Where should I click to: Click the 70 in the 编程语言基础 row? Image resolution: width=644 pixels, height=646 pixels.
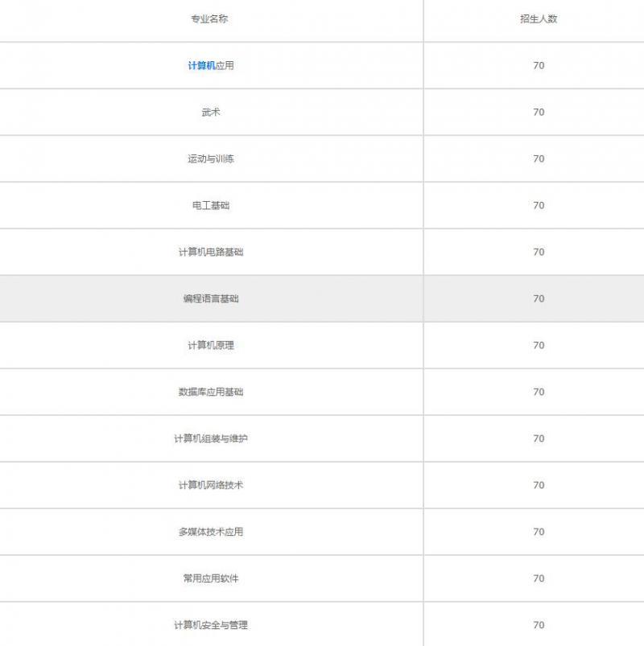538,298
